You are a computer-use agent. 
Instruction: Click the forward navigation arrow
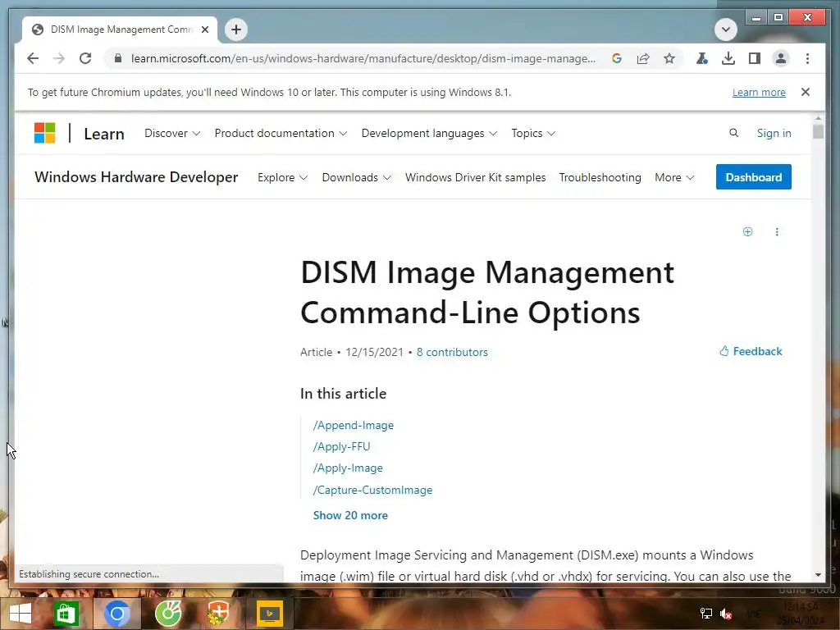(x=59, y=58)
